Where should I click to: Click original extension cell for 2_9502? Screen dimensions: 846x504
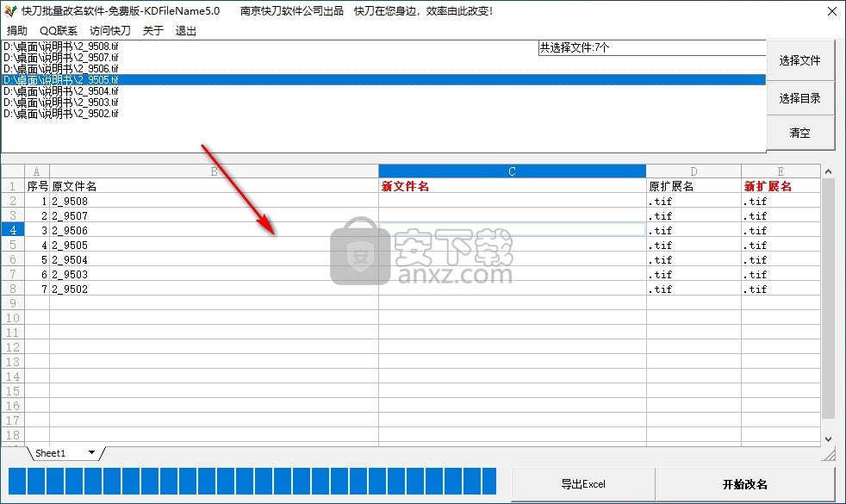pyautogui.click(x=694, y=289)
